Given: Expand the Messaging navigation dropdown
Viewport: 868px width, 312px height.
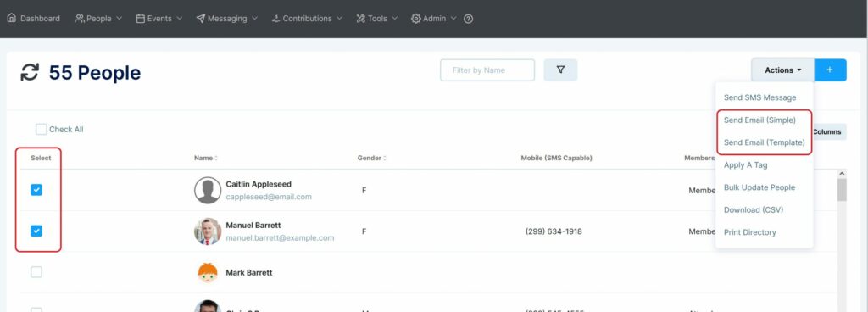Looking at the screenshot, I should tap(227, 19).
